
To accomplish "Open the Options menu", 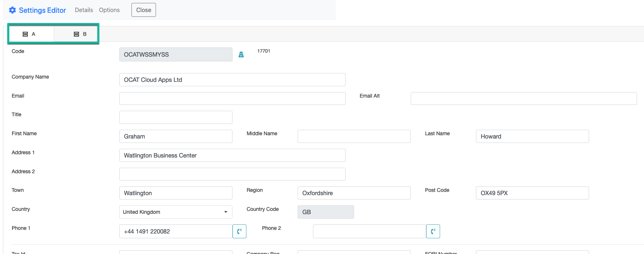I will click(109, 10).
